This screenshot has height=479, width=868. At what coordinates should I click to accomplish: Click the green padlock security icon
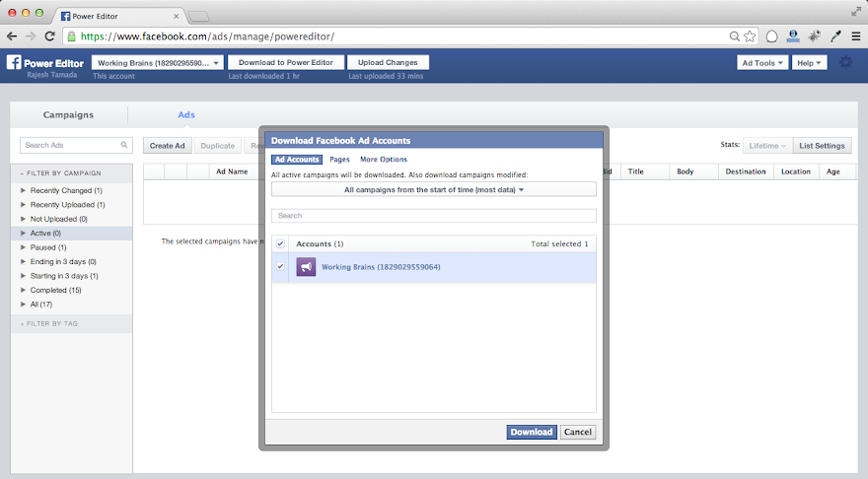click(x=71, y=36)
